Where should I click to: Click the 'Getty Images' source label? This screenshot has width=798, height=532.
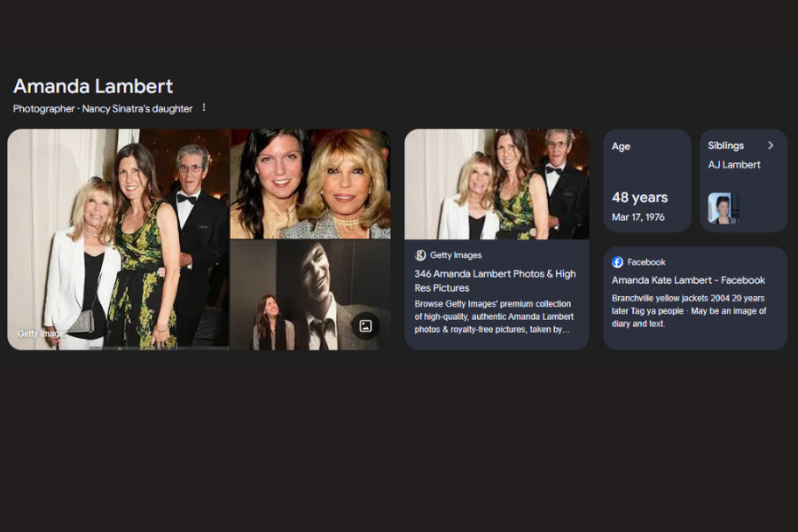point(456,255)
